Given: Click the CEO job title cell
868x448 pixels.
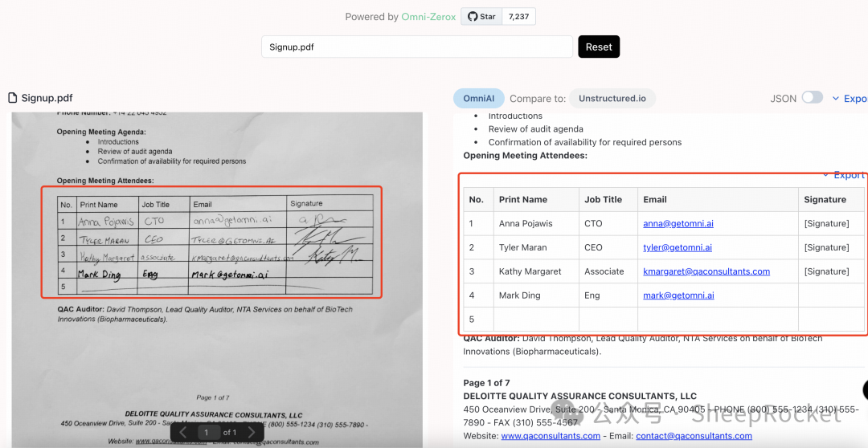Looking at the screenshot, I should coord(608,247).
